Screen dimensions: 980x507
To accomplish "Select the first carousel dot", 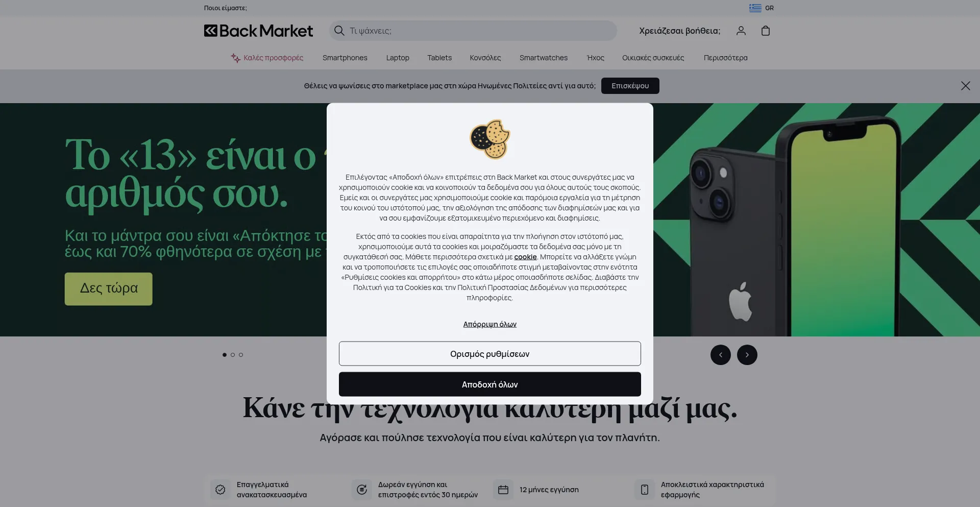I will click(225, 355).
